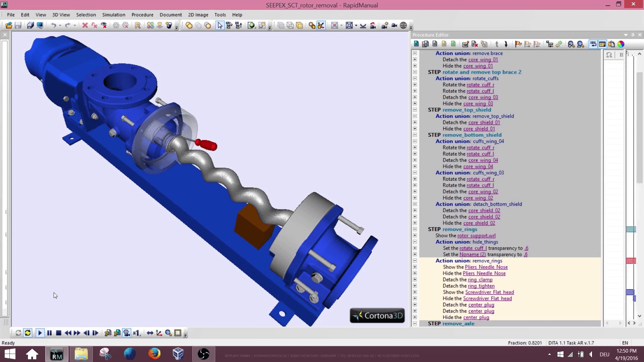Open the Pliers Needle Nose link
The height and width of the screenshot is (362, 644).
click(x=486, y=267)
